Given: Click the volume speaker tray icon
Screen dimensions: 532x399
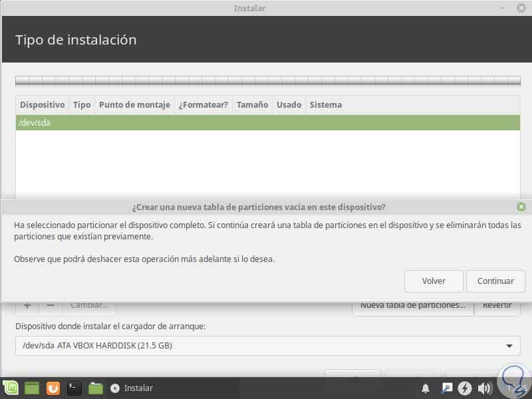Looking at the screenshot, I should pyautogui.click(x=485, y=388).
